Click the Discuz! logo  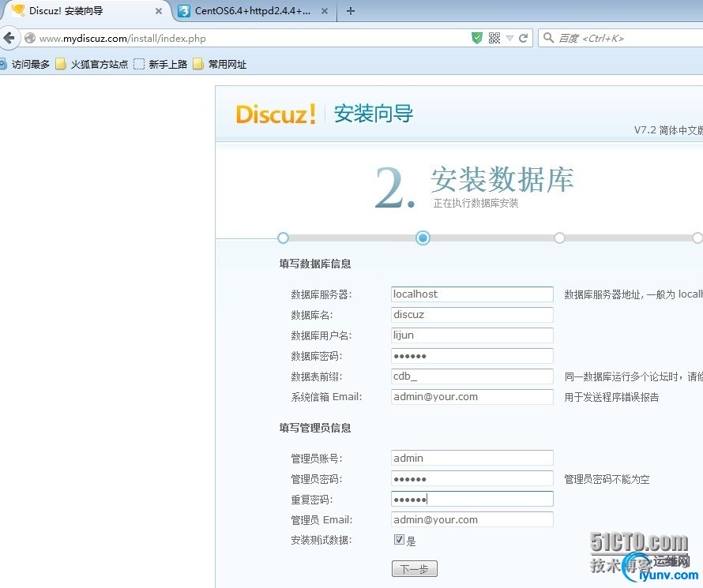coord(276,114)
